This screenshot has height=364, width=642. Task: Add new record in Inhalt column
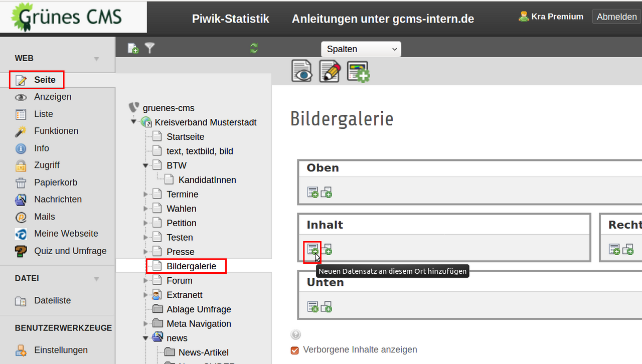tap(312, 249)
